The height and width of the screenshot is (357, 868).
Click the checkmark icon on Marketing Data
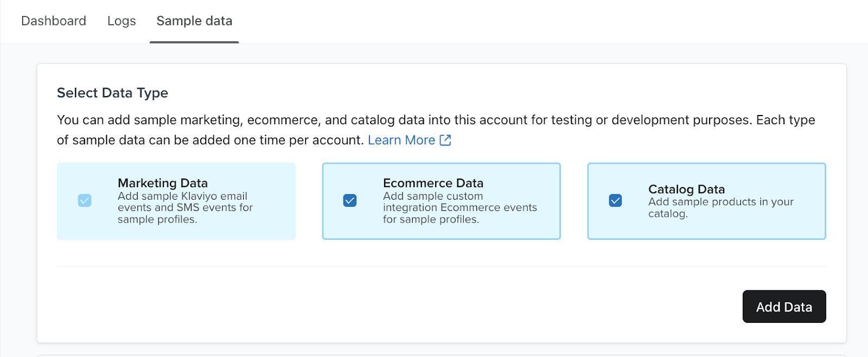click(x=85, y=201)
